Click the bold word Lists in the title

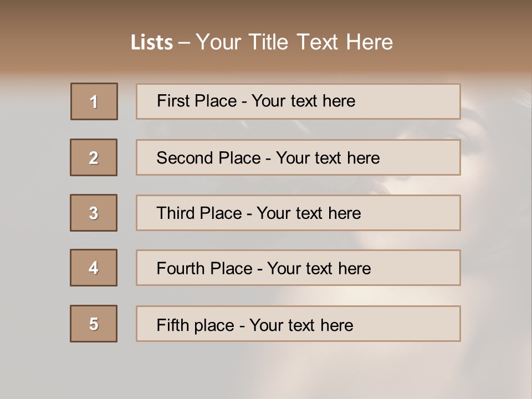152,43
